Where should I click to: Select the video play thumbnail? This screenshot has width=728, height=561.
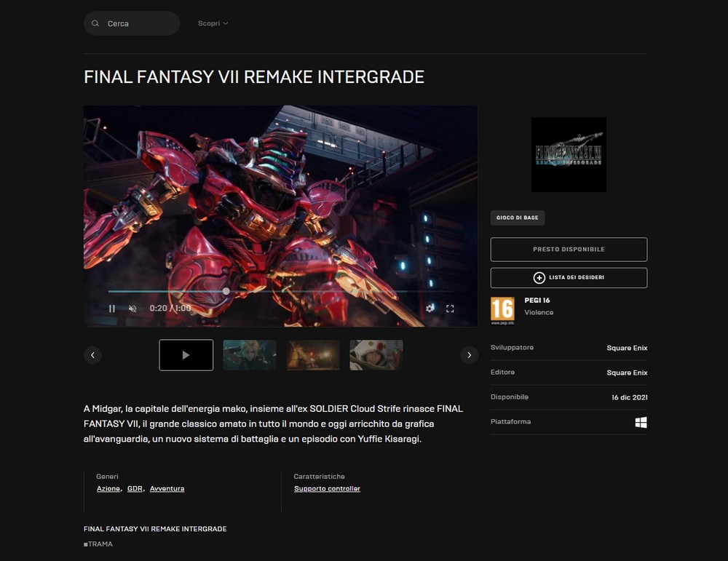186,355
